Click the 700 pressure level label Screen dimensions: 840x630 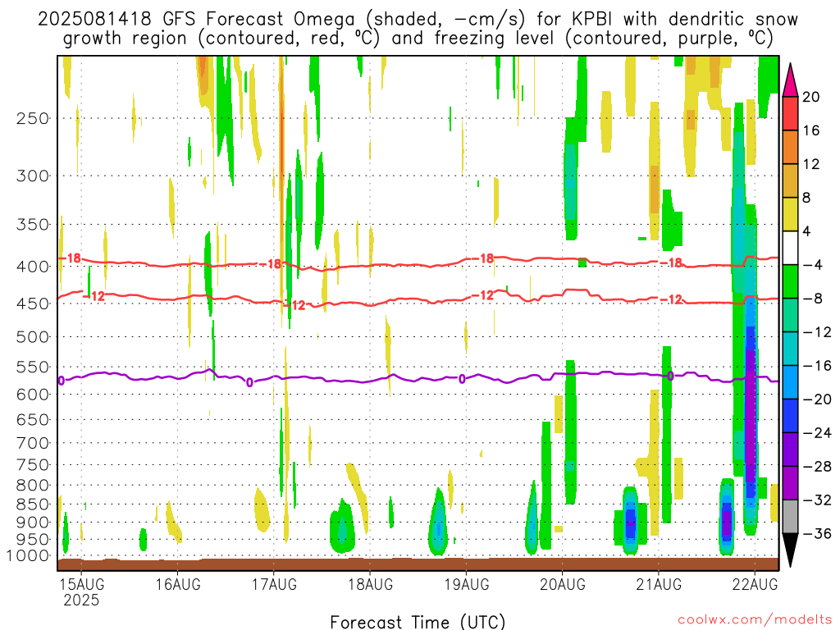(33, 443)
